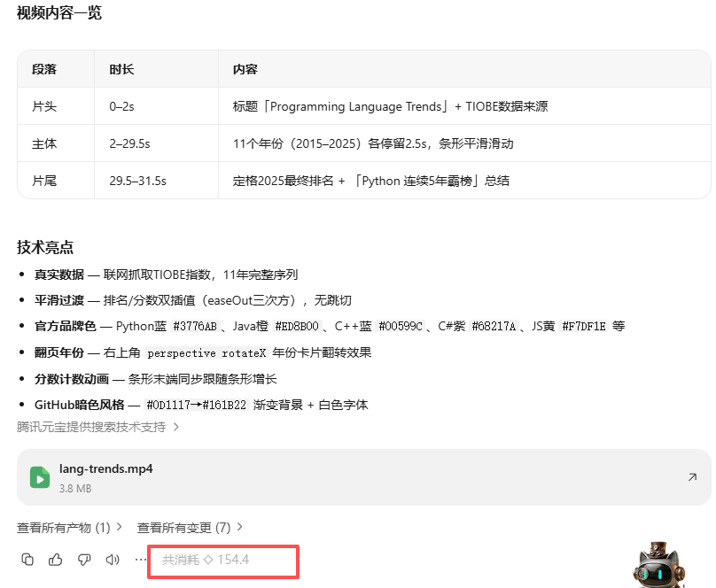Expand chevron next to 查看所有产物 (1)
The height and width of the screenshot is (588, 716).
119,527
